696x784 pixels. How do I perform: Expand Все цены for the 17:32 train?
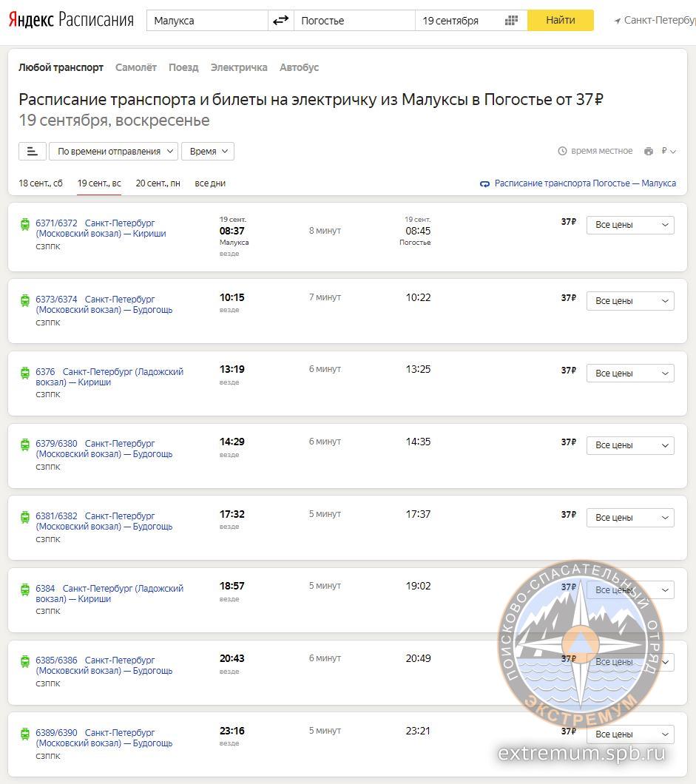[x=630, y=518]
